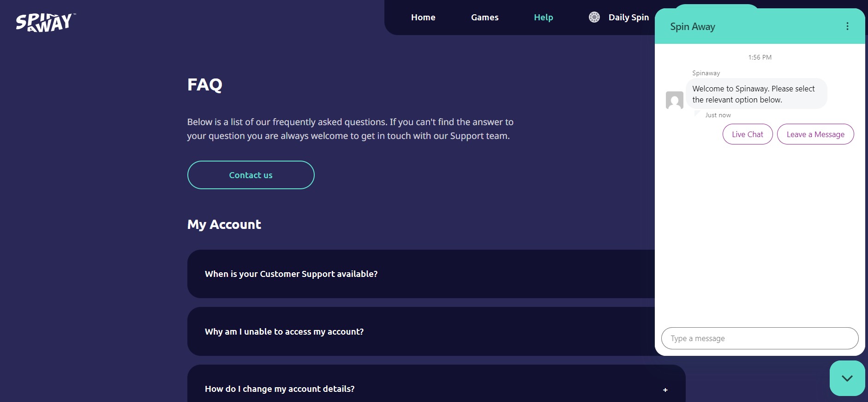Viewport: 868px width, 402px height.
Task: Expand 'When is your Customer Support available?'
Action: pyautogui.click(x=421, y=274)
